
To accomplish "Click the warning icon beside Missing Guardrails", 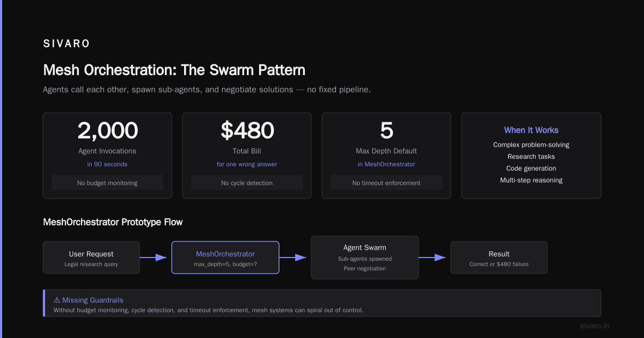I will pyautogui.click(x=57, y=300).
